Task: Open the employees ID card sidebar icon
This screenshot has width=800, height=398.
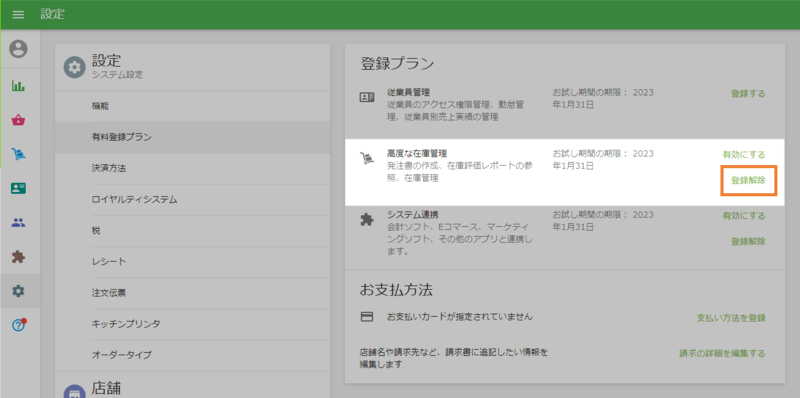Action: tap(19, 188)
